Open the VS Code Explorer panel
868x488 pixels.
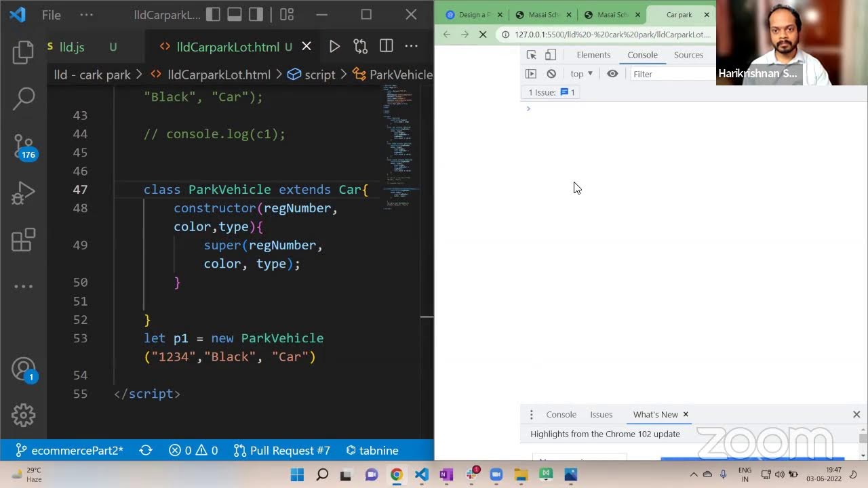click(23, 52)
